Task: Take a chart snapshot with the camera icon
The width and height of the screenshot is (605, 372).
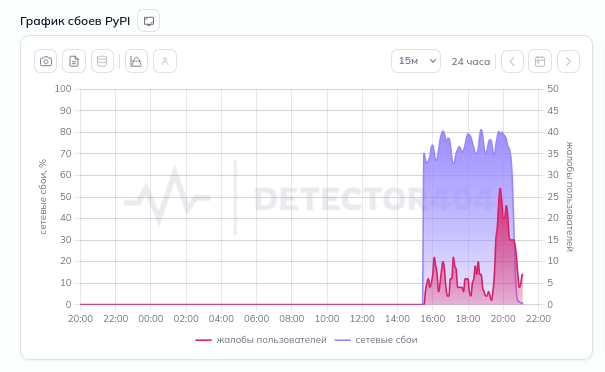Action: (x=46, y=61)
